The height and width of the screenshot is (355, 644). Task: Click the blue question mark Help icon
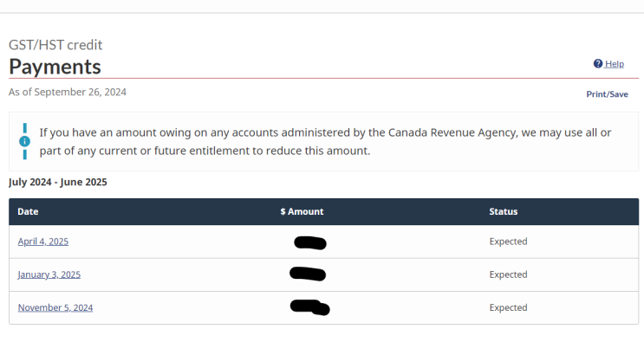tap(598, 64)
